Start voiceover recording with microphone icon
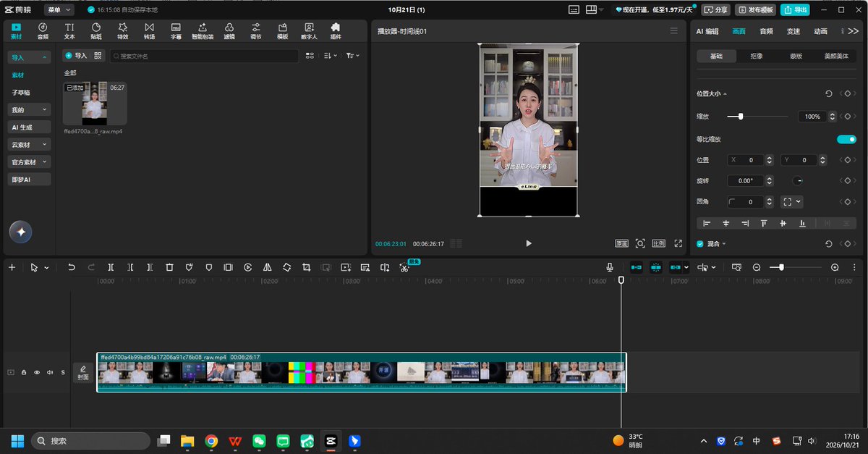Viewport: 868px width, 454px height. tap(610, 267)
